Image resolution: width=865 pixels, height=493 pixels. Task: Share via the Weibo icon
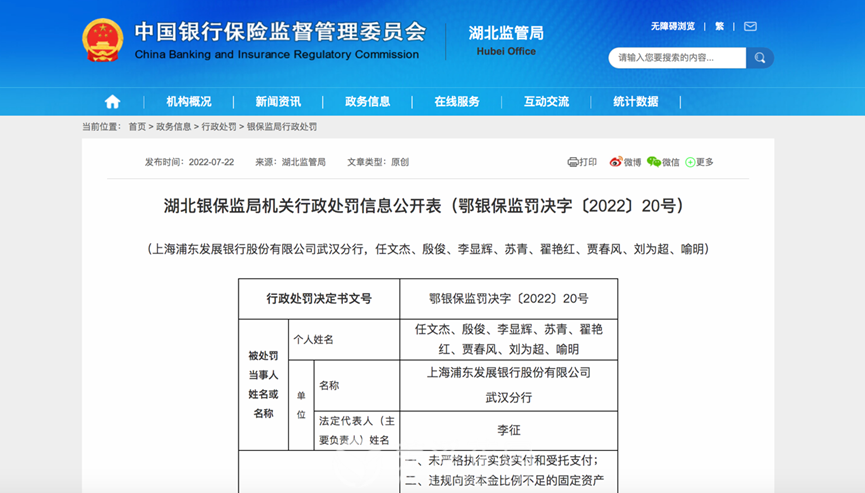pos(615,162)
